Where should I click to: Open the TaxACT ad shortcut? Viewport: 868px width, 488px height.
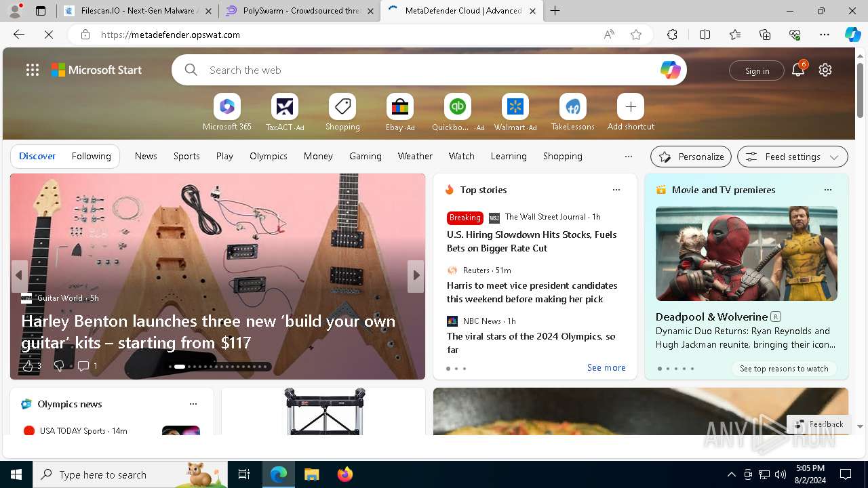click(x=285, y=106)
